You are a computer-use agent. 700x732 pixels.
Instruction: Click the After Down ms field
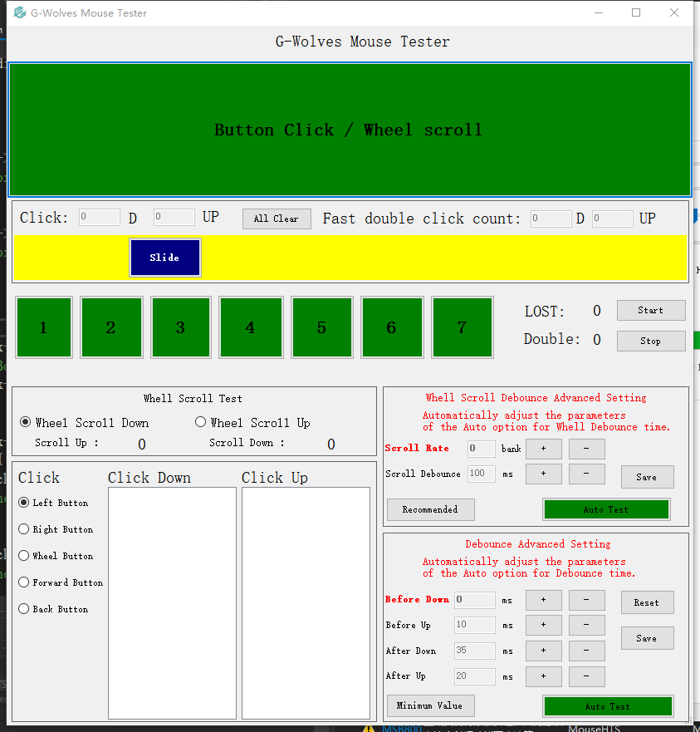point(475,651)
